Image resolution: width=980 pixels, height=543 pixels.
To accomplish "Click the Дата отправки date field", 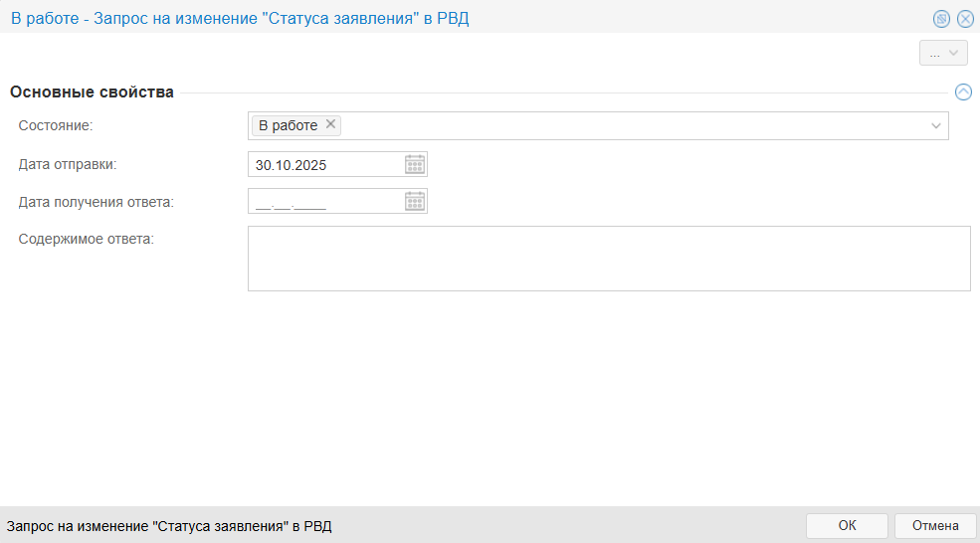I will point(325,165).
